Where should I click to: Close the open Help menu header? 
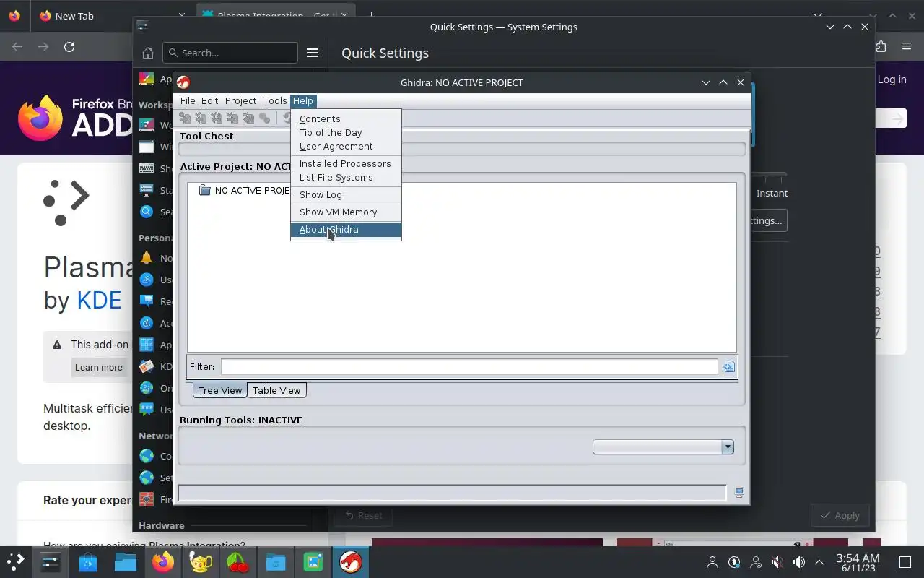[x=302, y=101]
